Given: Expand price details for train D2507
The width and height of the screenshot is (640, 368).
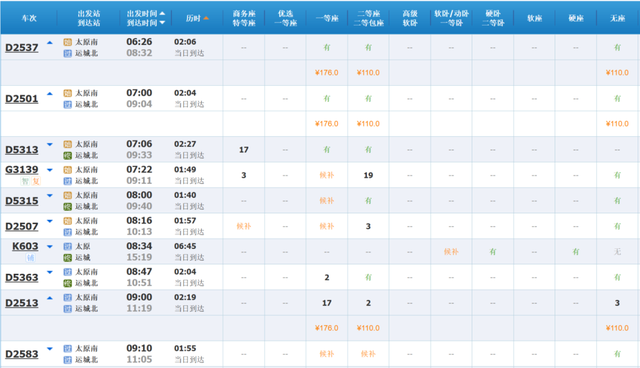Looking at the screenshot, I should (x=50, y=221).
